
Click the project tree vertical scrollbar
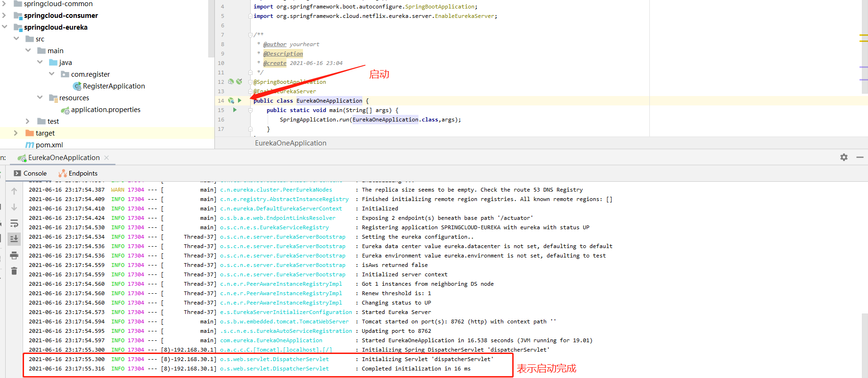point(211,28)
